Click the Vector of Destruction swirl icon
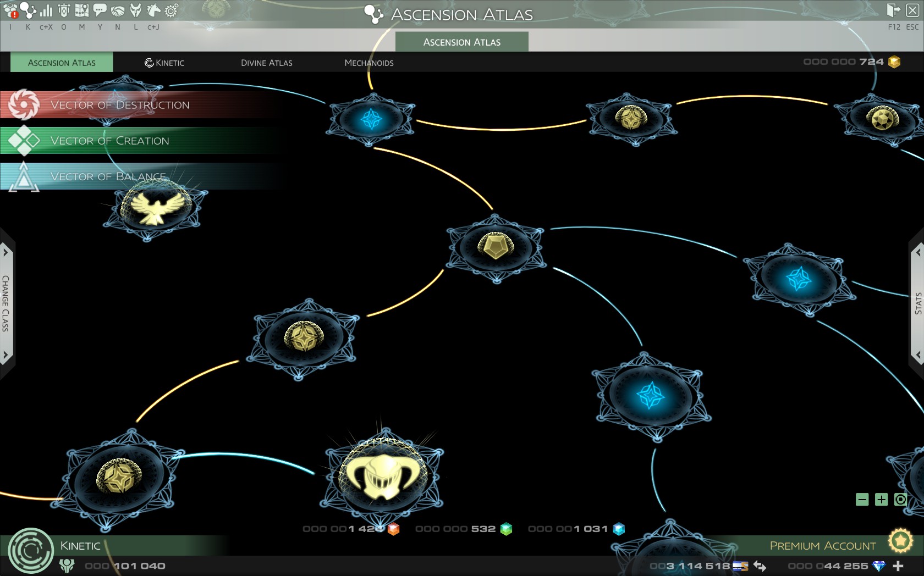The width and height of the screenshot is (924, 576). pyautogui.click(x=24, y=104)
